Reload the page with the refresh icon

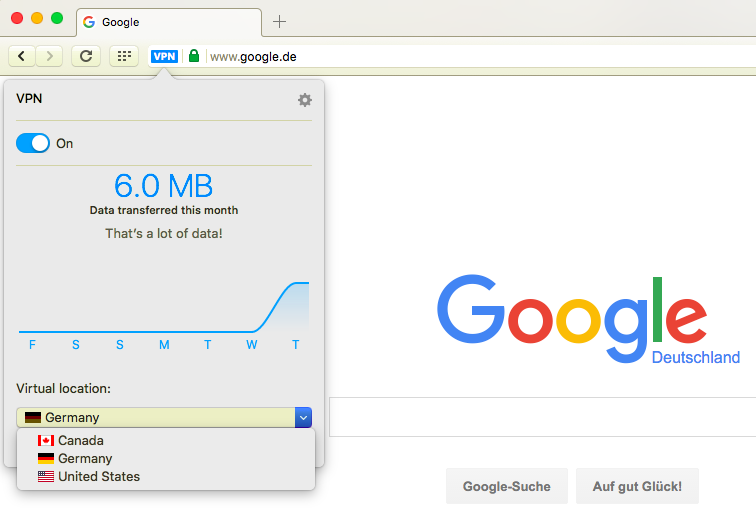[86, 56]
